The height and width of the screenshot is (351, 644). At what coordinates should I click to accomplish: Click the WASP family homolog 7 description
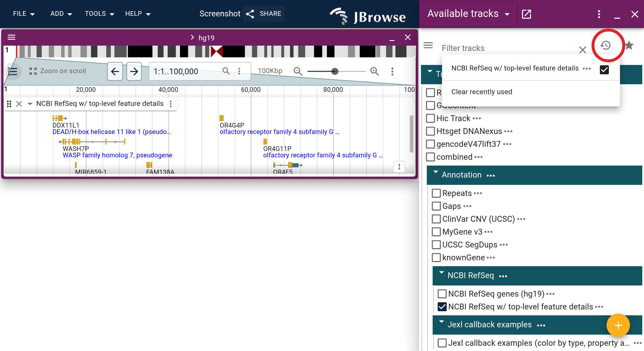[x=117, y=155]
